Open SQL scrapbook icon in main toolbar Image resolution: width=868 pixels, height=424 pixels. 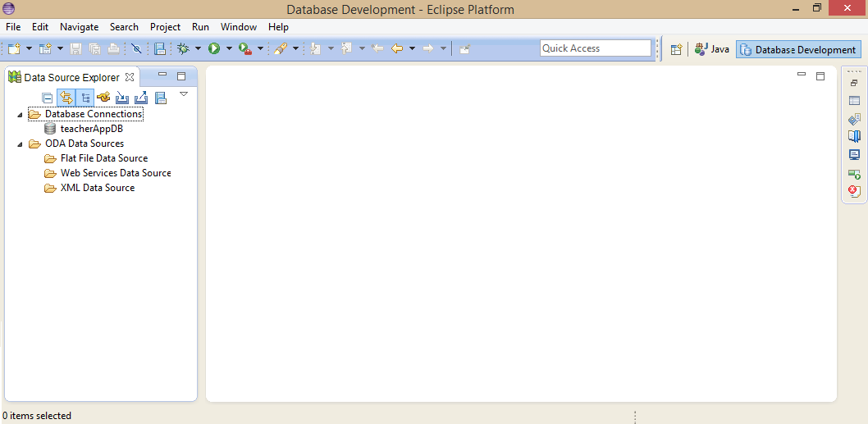[x=160, y=48]
